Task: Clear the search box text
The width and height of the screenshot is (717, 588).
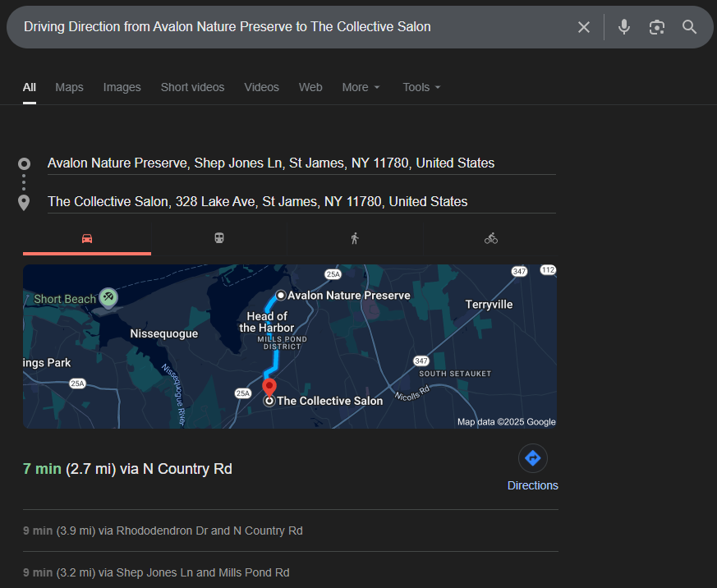Action: click(584, 27)
